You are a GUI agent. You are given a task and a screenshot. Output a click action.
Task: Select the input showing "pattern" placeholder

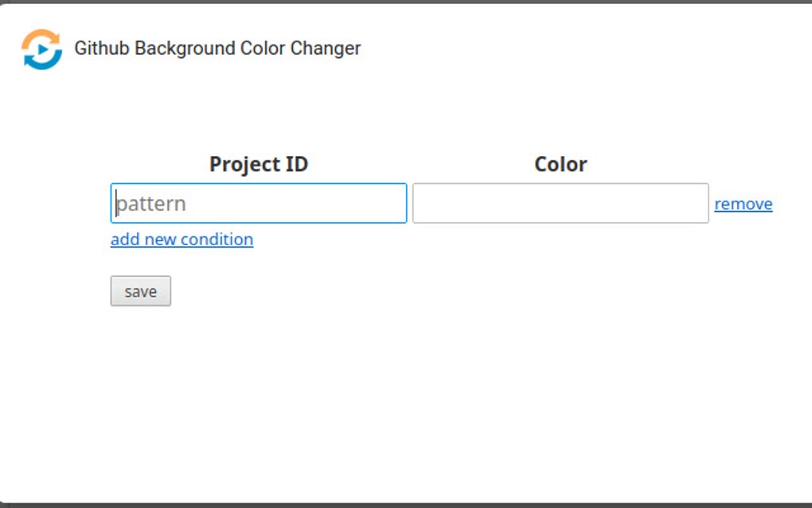coord(259,204)
